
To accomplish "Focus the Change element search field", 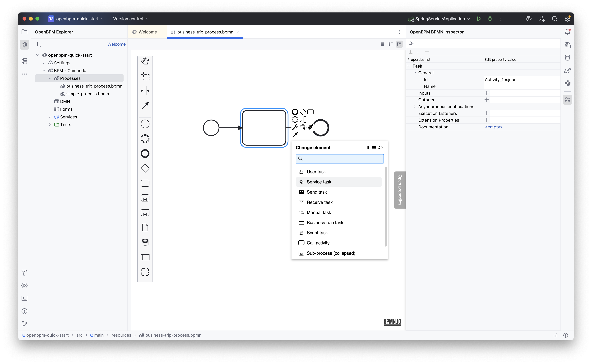I will point(340,159).
